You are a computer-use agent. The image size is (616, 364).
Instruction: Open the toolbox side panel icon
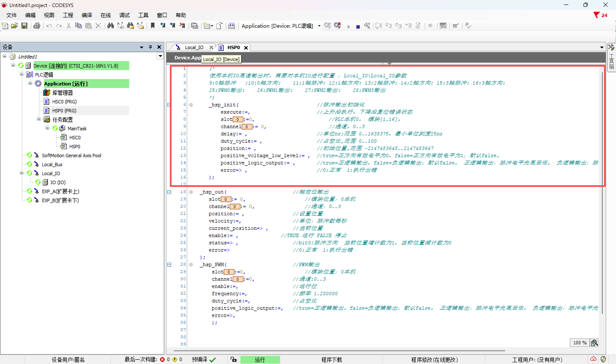pyautogui.click(x=611, y=47)
